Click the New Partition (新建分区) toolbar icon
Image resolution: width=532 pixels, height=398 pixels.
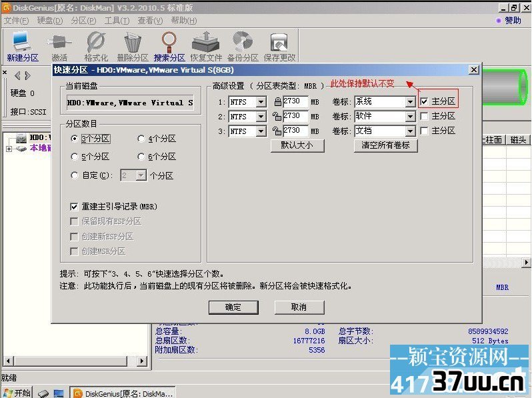pos(23,46)
